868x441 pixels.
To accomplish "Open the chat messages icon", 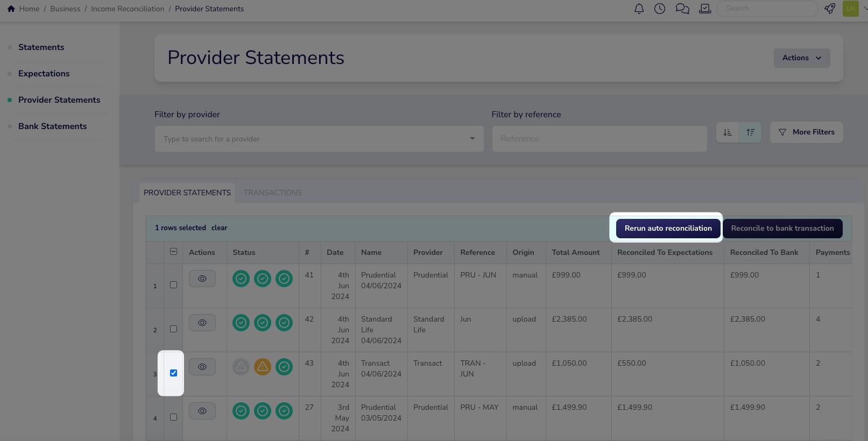I will pyautogui.click(x=682, y=9).
